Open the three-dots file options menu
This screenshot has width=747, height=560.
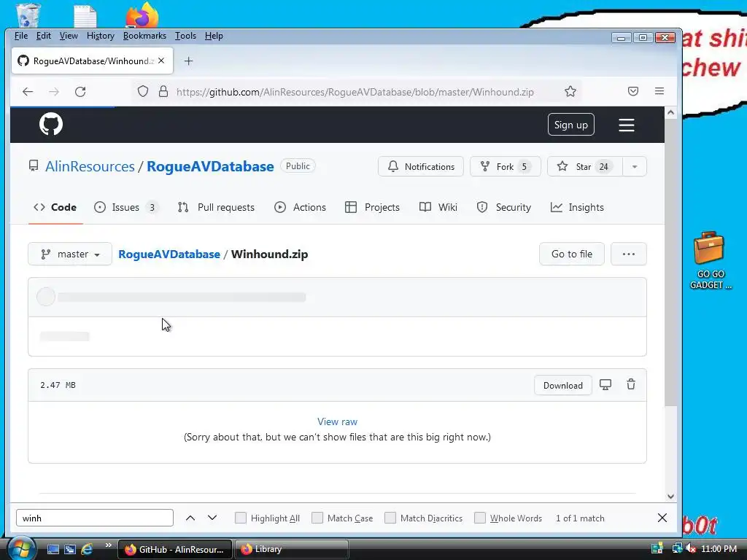[628, 254]
